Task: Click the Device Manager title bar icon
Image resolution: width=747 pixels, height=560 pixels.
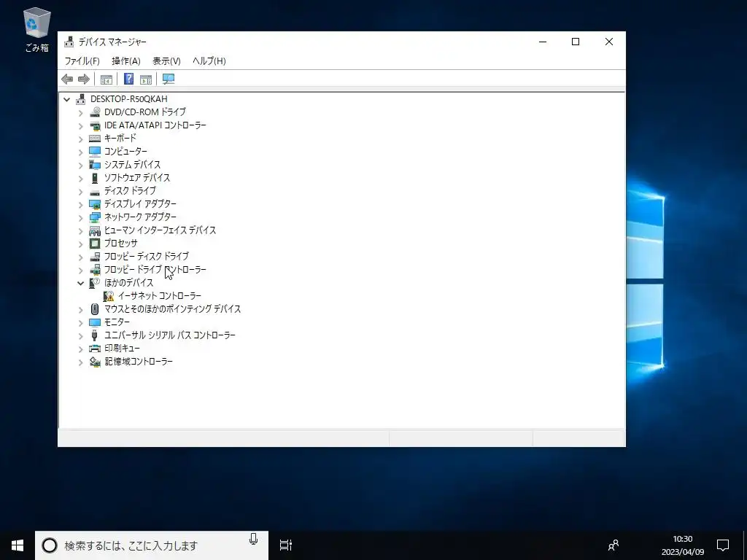Action: coord(69,42)
